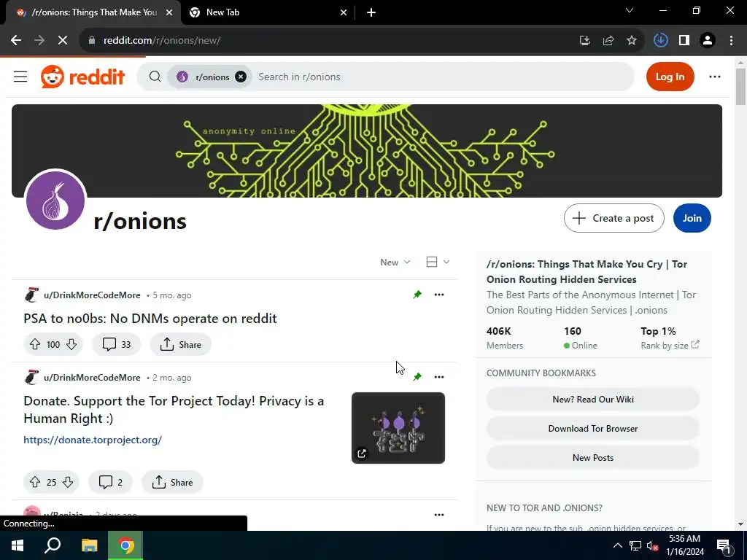Open the Chrome profile avatar
Screen dimensions: 747x560
click(x=708, y=41)
